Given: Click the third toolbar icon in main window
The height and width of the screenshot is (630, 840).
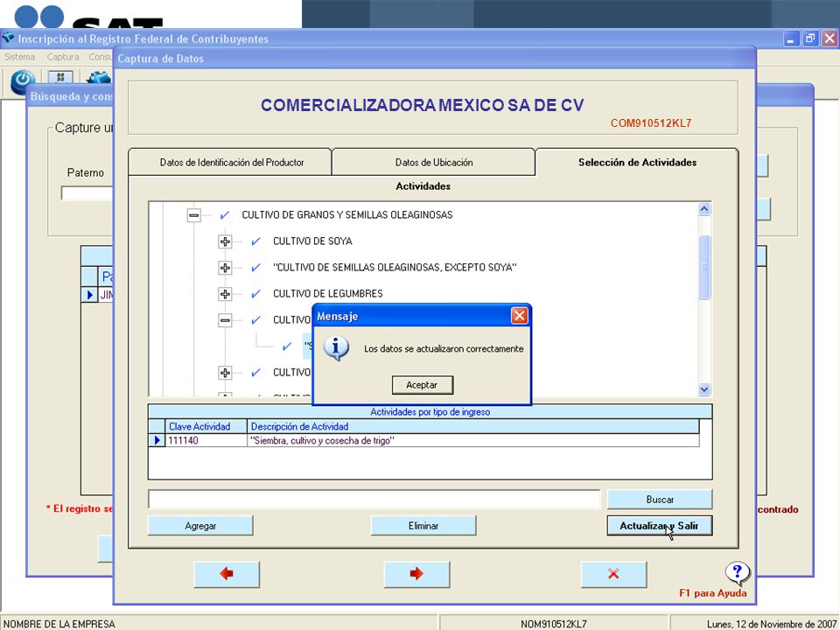Looking at the screenshot, I should [x=99, y=78].
